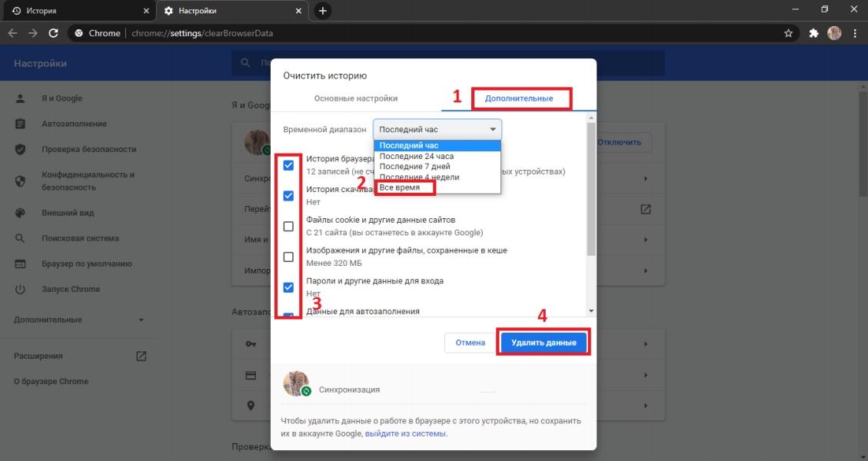The width and height of the screenshot is (868, 461).
Task: Open the profile avatar in the toolbar
Action: (x=834, y=33)
